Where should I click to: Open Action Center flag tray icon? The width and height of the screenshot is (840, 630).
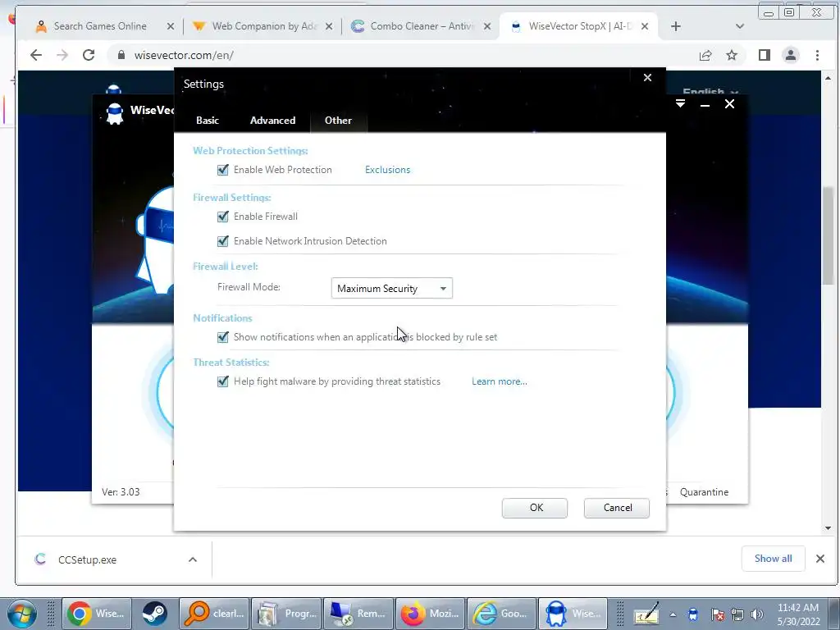(717, 614)
